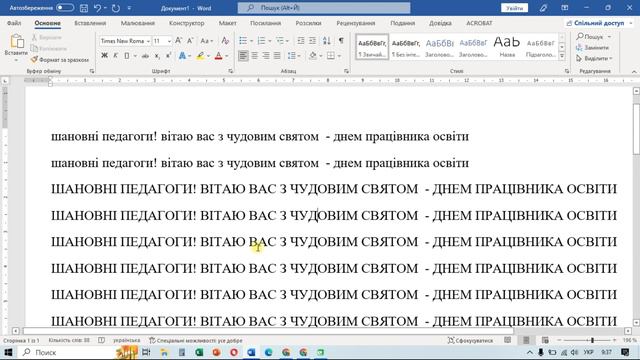Image resolution: width=640 pixels, height=360 pixels.
Task: Click the numbered list icon
Action: 262,41
